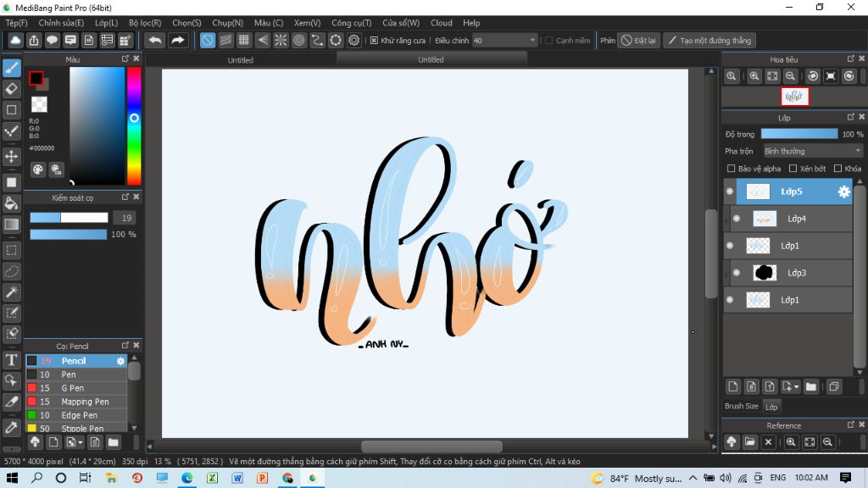Image resolution: width=868 pixels, height=488 pixels.
Task: Open the Công cụ(T) menu
Action: point(352,23)
